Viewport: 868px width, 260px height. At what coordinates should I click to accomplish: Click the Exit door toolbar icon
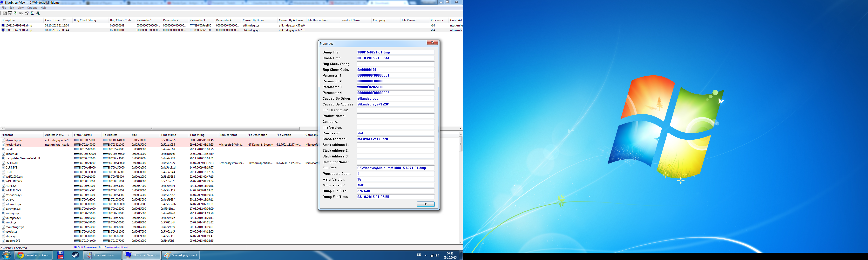[38, 13]
